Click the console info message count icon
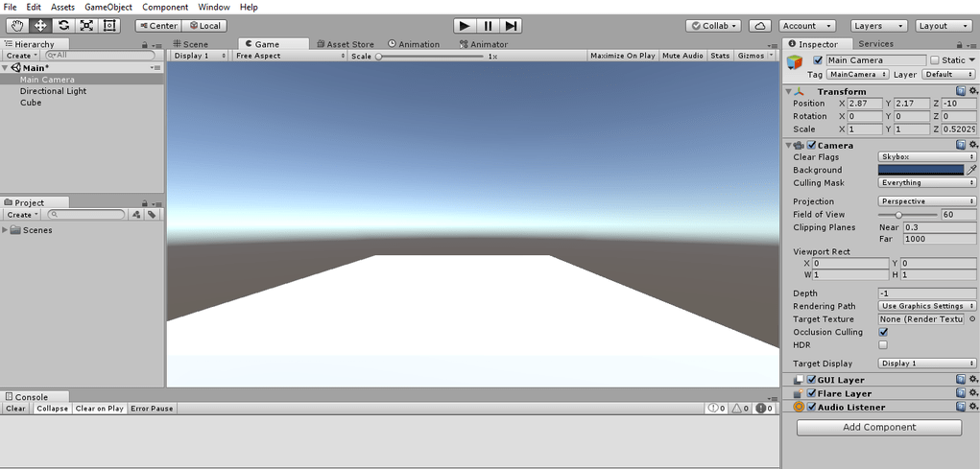980x469 pixels. [x=716, y=409]
